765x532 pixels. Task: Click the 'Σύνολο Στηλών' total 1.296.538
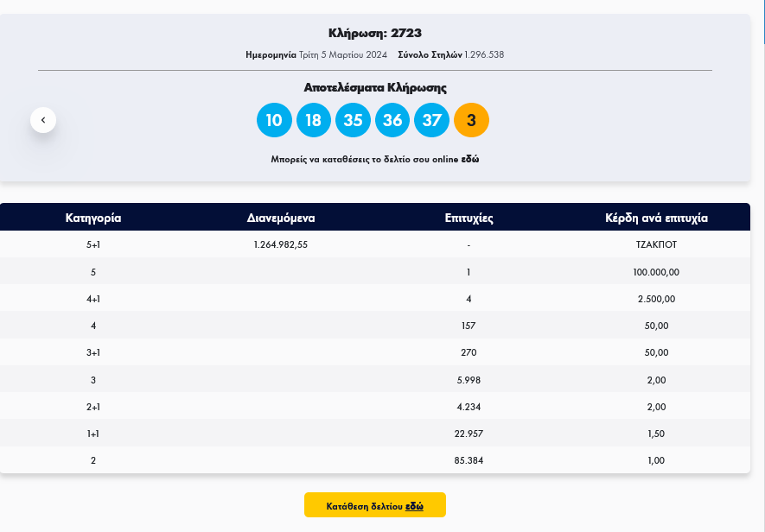484,54
